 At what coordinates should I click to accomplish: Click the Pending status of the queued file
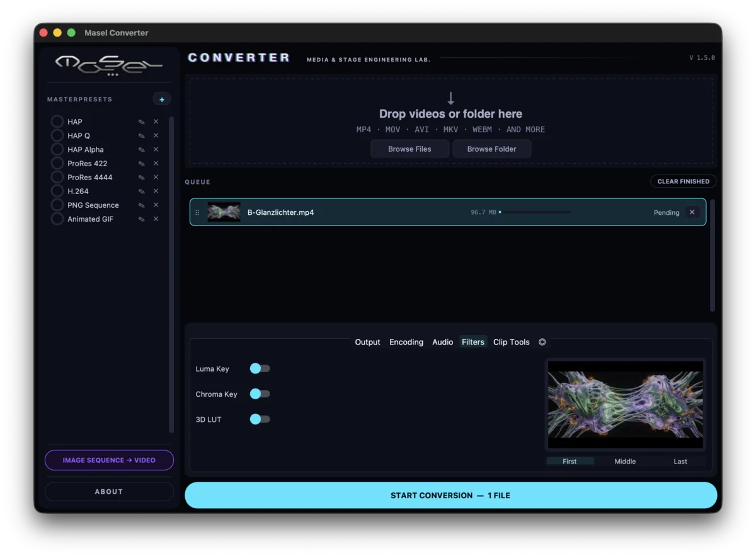coord(667,213)
